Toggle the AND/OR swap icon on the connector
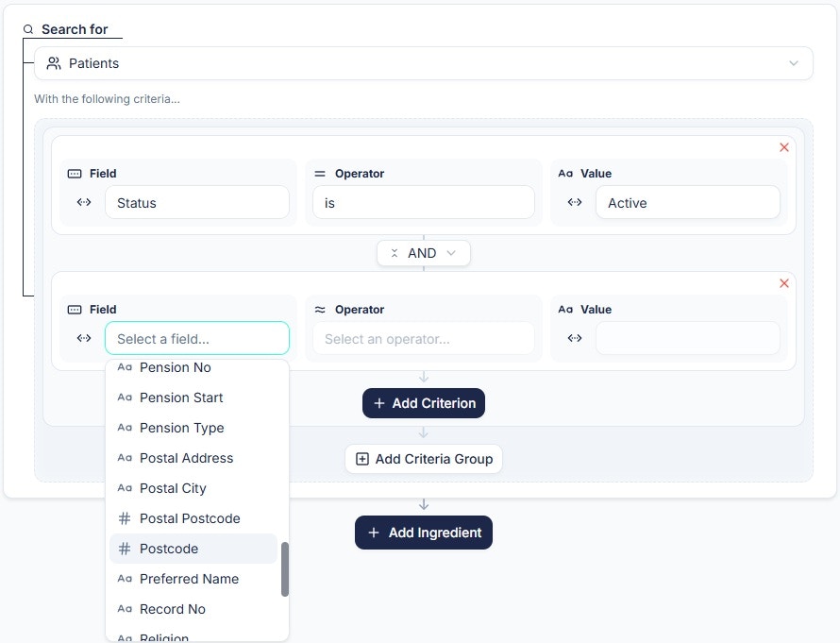 [x=395, y=253]
